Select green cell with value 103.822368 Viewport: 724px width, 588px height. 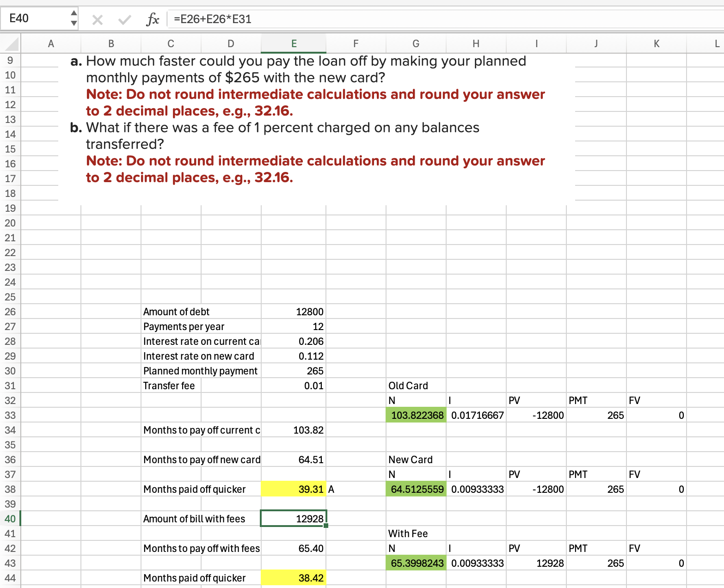point(416,415)
